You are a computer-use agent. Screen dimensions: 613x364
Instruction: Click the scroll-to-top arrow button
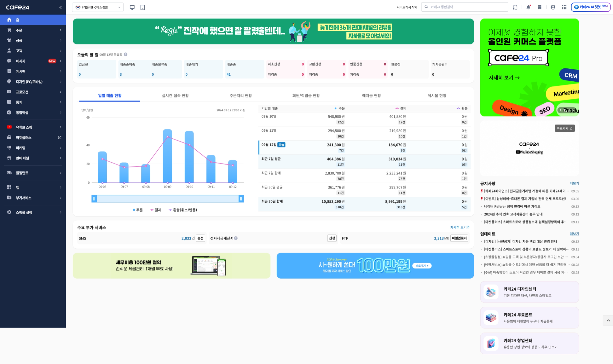608,320
